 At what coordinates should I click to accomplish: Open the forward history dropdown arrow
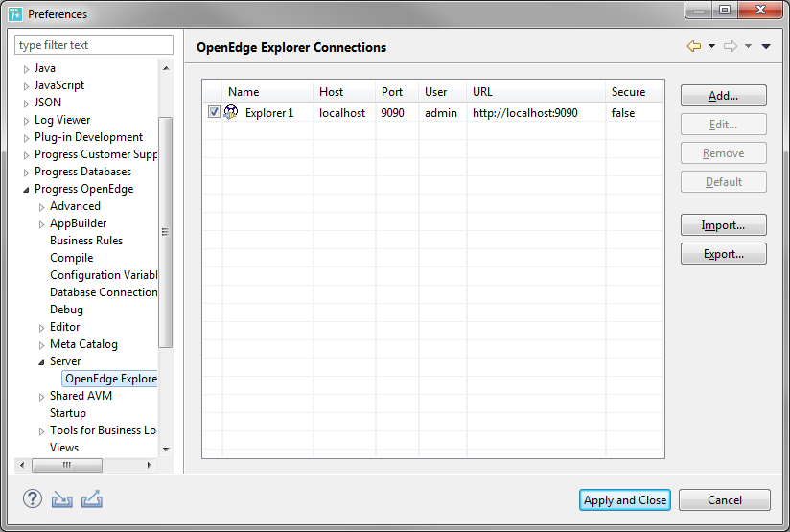click(748, 46)
